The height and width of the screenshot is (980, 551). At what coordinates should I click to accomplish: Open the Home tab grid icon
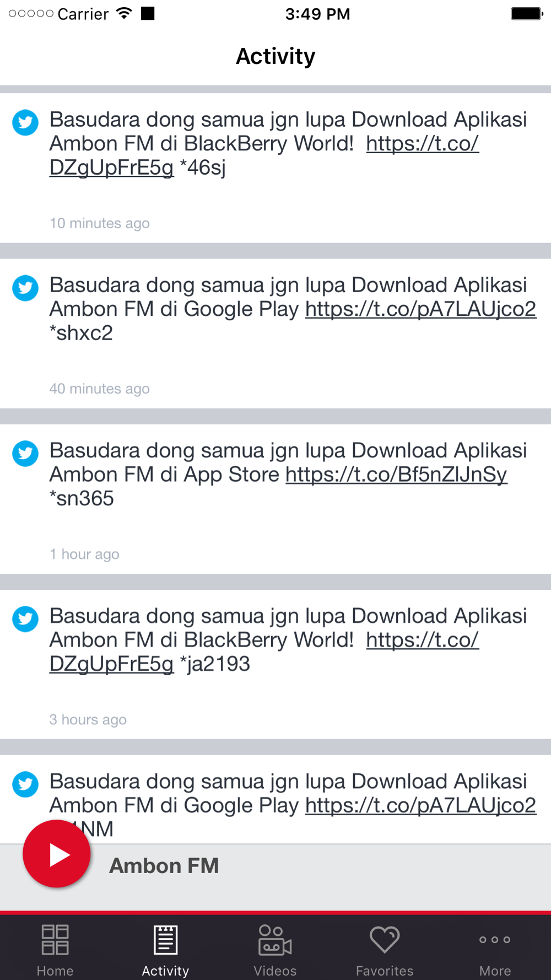coord(55,940)
